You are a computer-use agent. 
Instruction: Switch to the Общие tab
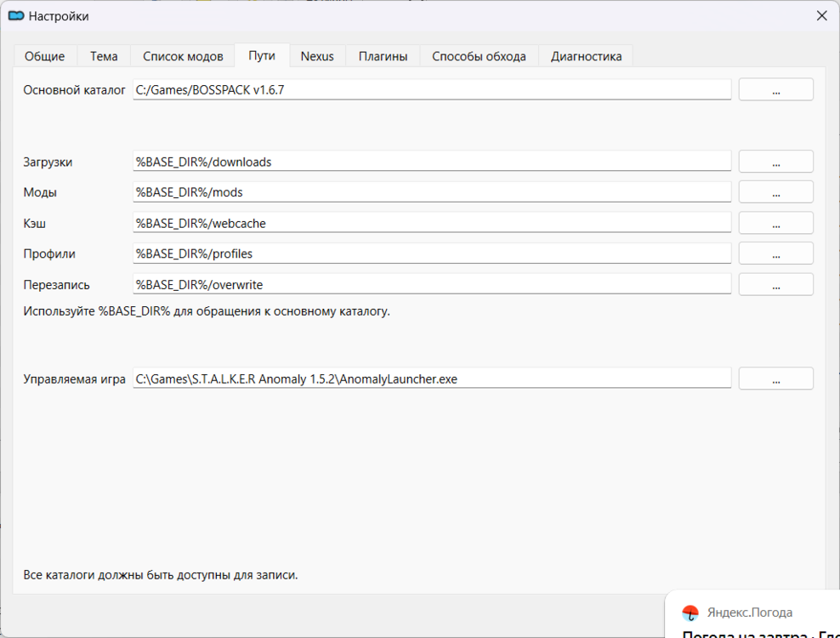[45, 56]
